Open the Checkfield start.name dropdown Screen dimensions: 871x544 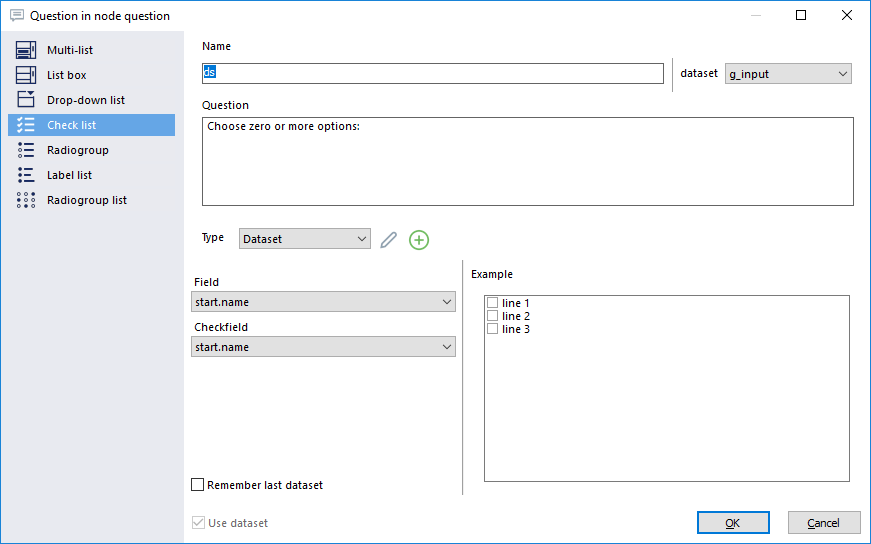[x=323, y=347]
